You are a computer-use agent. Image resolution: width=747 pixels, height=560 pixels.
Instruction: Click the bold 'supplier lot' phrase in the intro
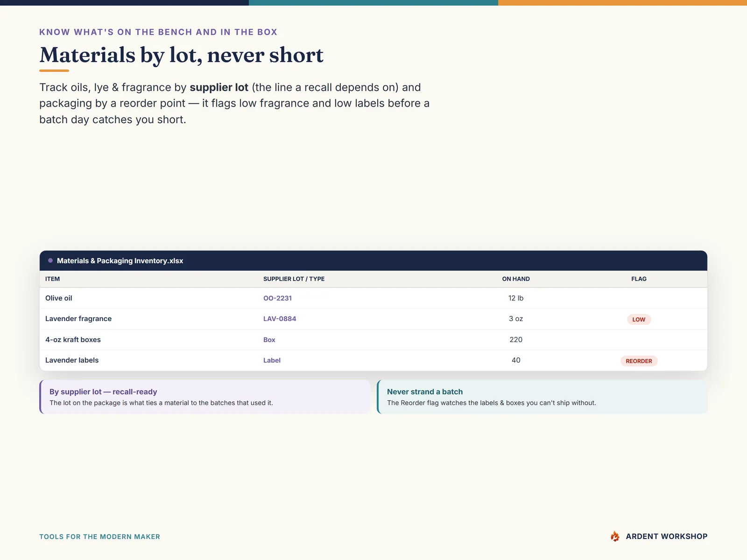click(x=219, y=87)
